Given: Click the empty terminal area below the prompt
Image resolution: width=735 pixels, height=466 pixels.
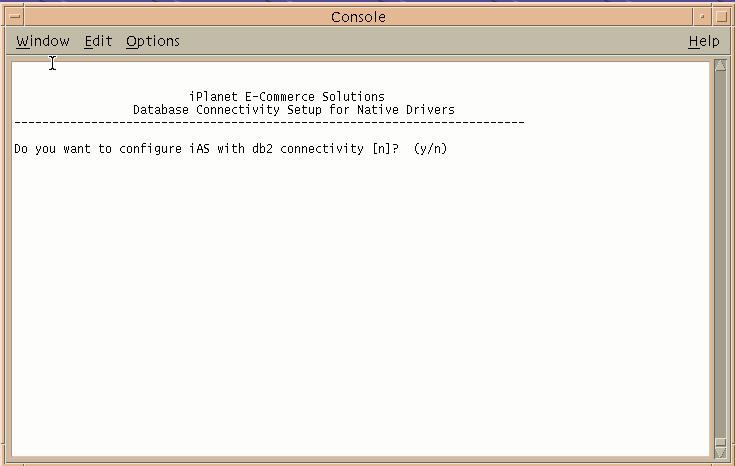Looking at the screenshot, I should click(361, 305).
